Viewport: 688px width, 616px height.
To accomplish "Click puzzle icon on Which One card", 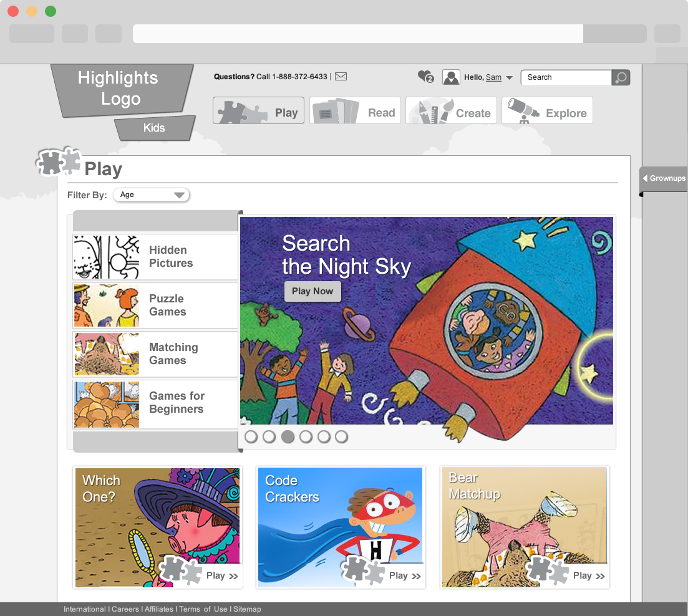I will tap(180, 570).
